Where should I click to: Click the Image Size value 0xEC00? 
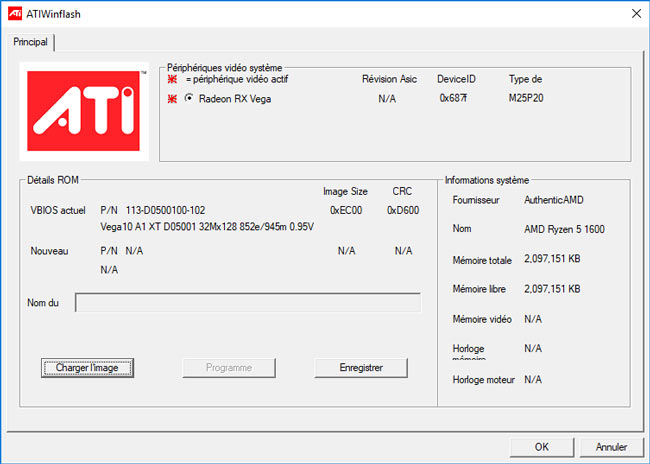(x=346, y=211)
